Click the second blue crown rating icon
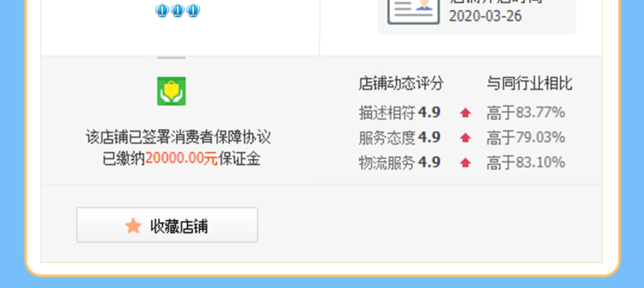Screen dimensions: 644x288 click(178, 11)
